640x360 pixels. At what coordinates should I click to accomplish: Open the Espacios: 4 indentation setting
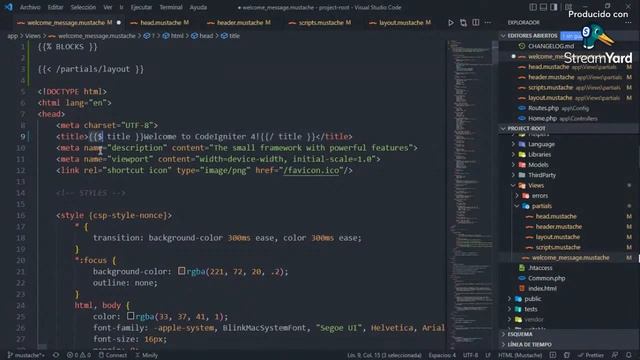coord(442,355)
